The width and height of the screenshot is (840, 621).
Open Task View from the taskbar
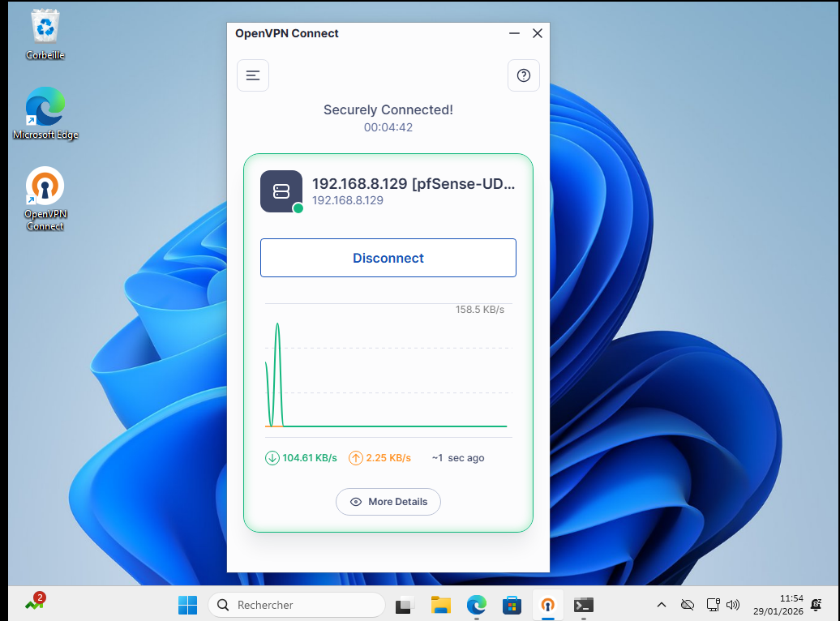tap(405, 605)
